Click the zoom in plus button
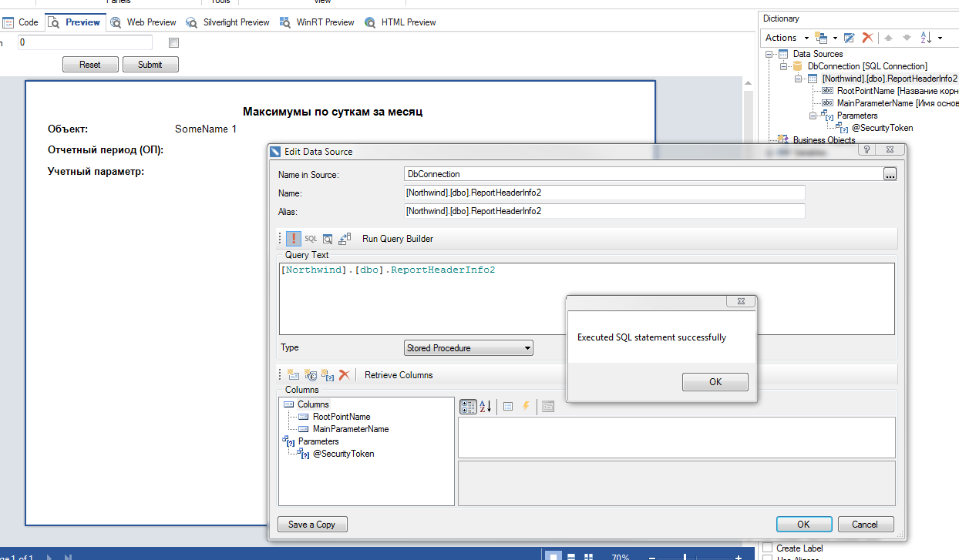 739,557
